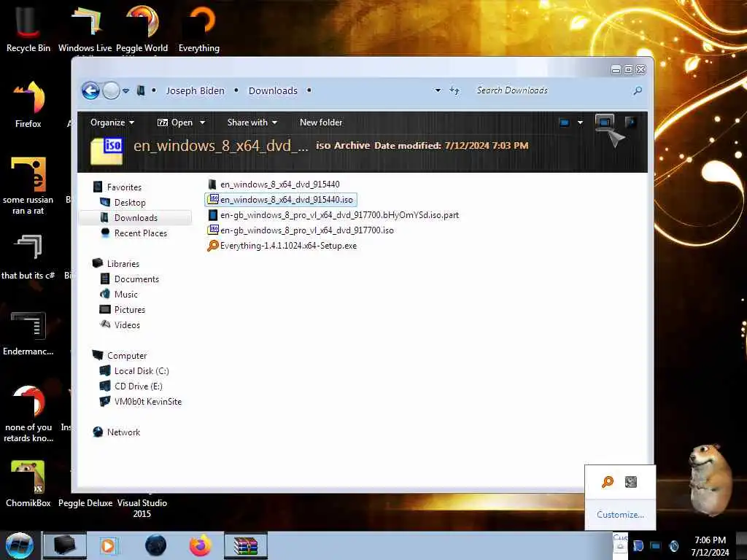Open WinRAR from the taskbar
Screen dimensions: 747x560
(x=246, y=545)
